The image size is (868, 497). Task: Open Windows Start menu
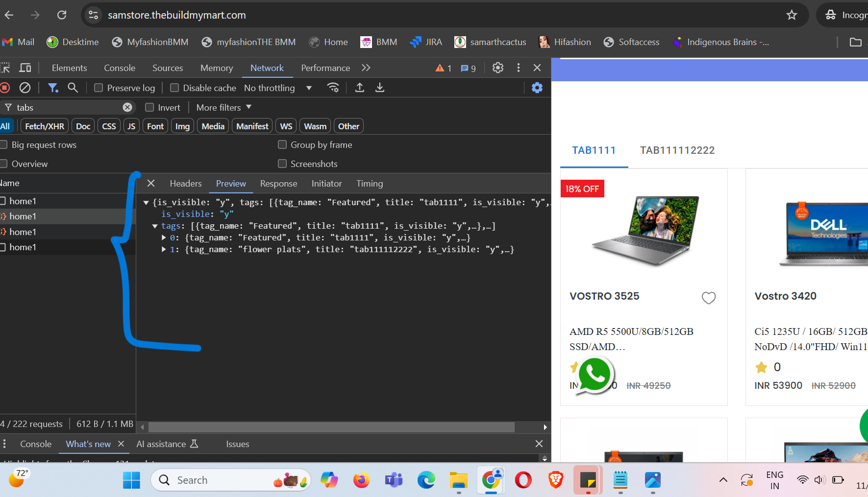[x=131, y=480]
